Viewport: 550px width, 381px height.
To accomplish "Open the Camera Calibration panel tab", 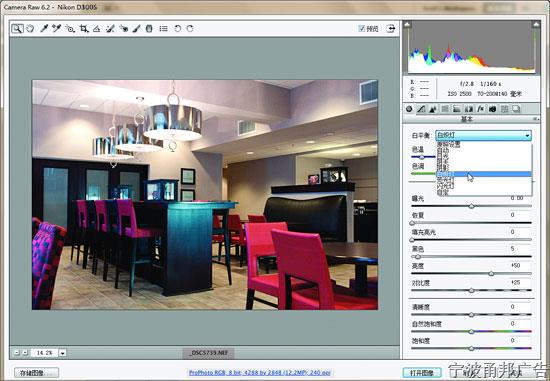I will pos(492,109).
